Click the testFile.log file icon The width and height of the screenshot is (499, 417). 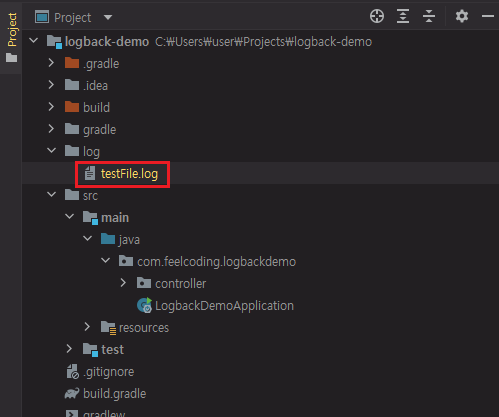[90, 173]
